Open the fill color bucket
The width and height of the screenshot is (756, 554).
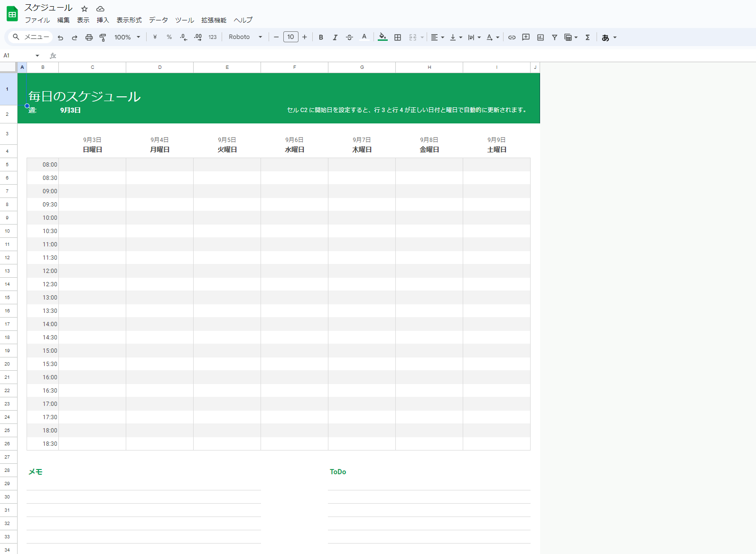pos(383,38)
